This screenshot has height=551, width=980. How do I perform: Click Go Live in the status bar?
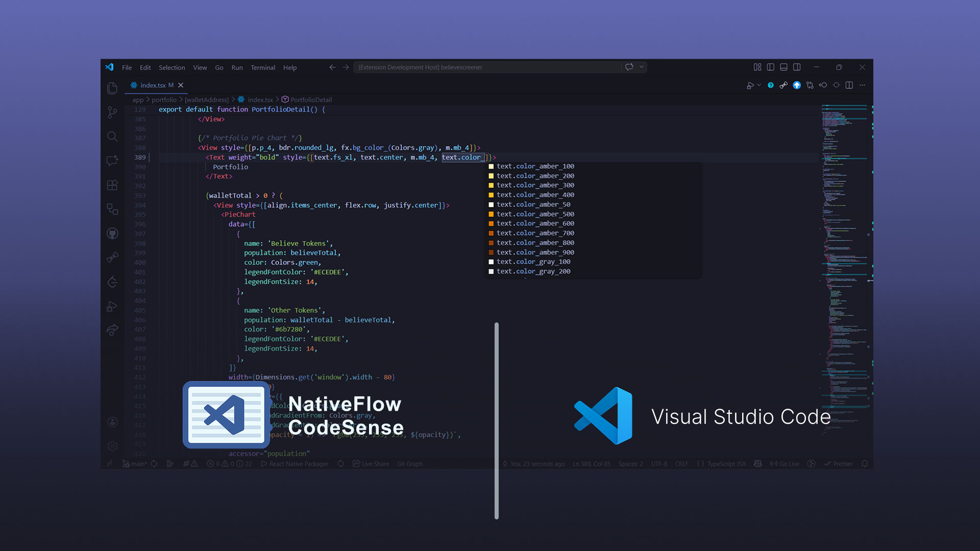785,464
